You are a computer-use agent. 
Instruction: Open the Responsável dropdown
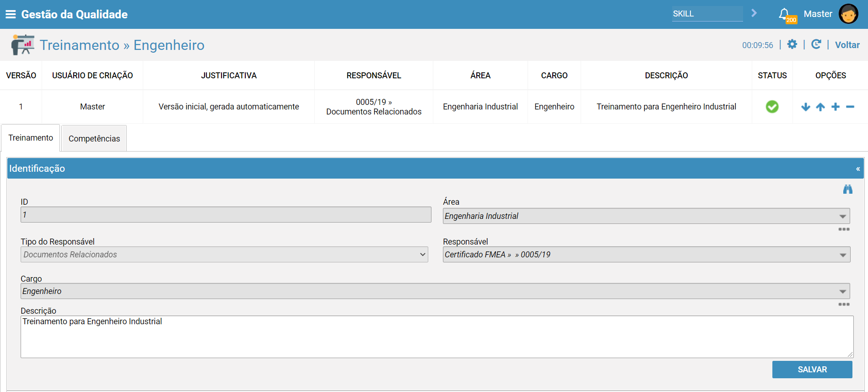[646, 255]
